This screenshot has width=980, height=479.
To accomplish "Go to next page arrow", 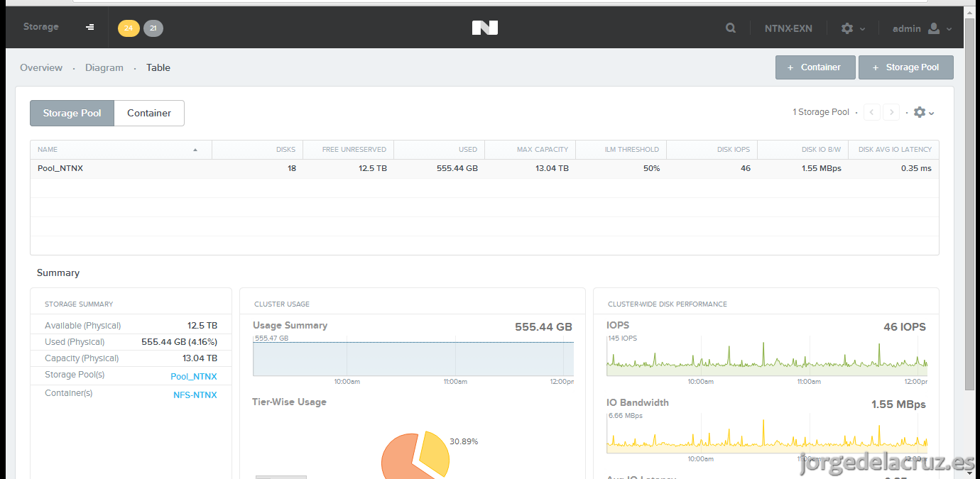I will coord(891,112).
